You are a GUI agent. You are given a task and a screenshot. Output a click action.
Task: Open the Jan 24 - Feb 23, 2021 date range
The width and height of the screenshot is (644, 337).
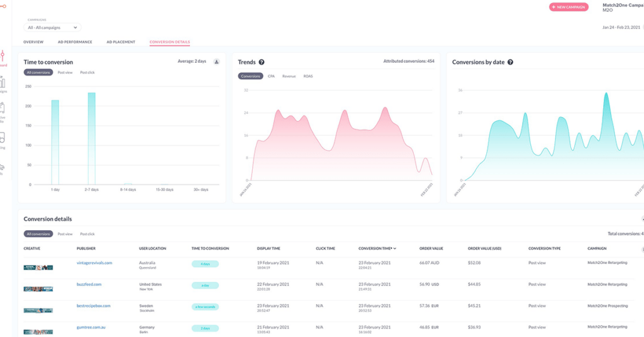(x=621, y=27)
